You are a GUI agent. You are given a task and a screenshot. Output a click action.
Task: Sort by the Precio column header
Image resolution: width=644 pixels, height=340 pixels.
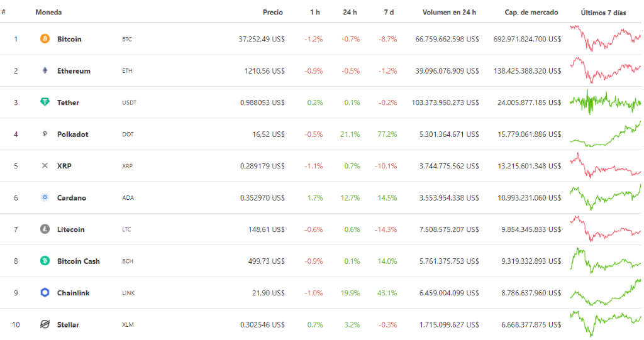[273, 13]
